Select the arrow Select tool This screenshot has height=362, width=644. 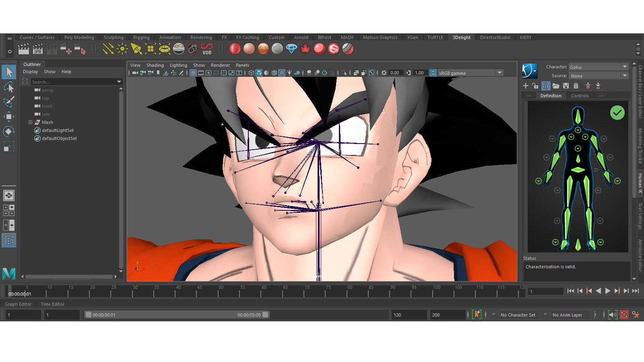coord(9,72)
